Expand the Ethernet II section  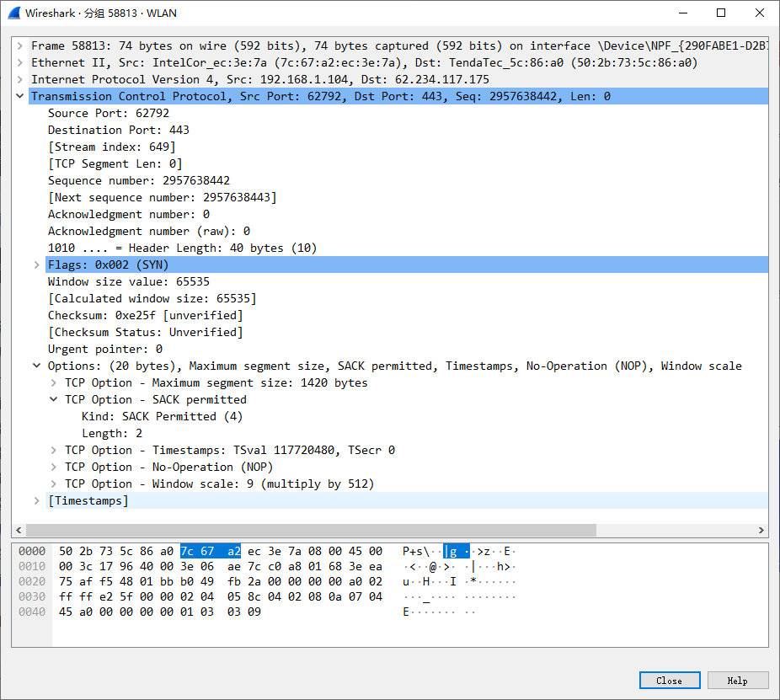click(x=19, y=62)
